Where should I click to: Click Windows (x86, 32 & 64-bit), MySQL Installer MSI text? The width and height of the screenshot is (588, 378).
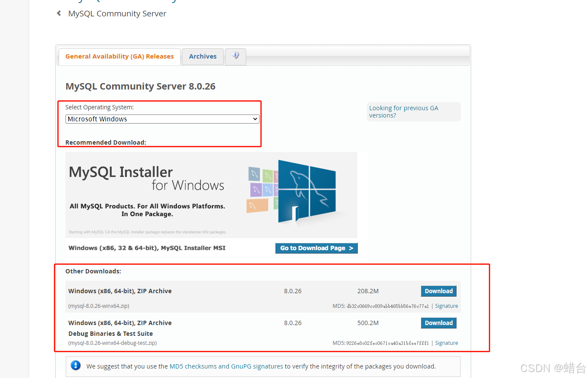click(147, 248)
